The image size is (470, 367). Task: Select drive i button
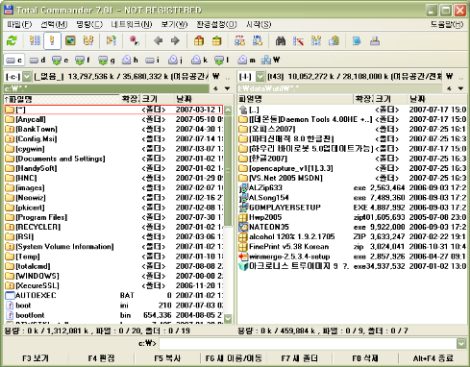pos(152,60)
